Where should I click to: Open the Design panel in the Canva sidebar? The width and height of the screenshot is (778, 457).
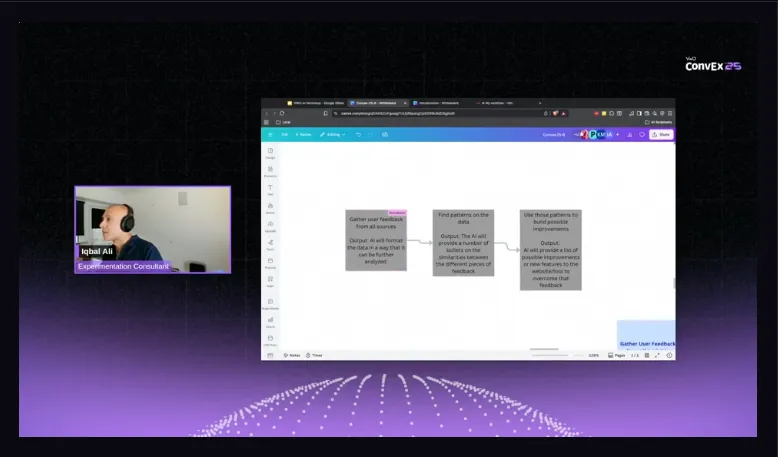270,153
